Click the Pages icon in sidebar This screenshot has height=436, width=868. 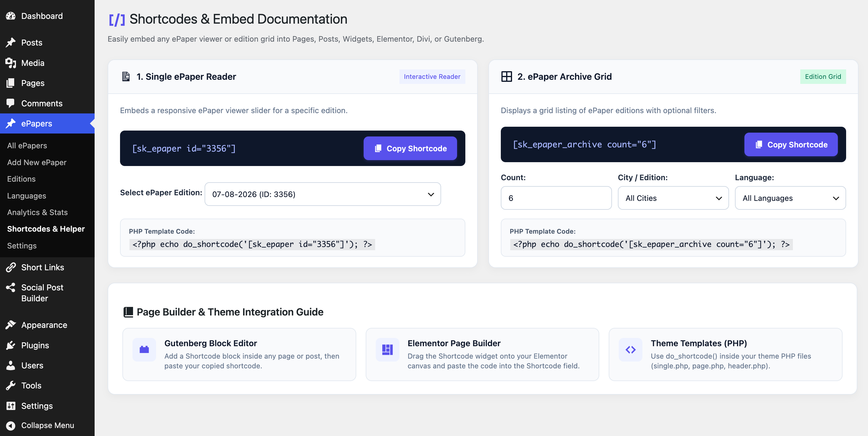(11, 83)
